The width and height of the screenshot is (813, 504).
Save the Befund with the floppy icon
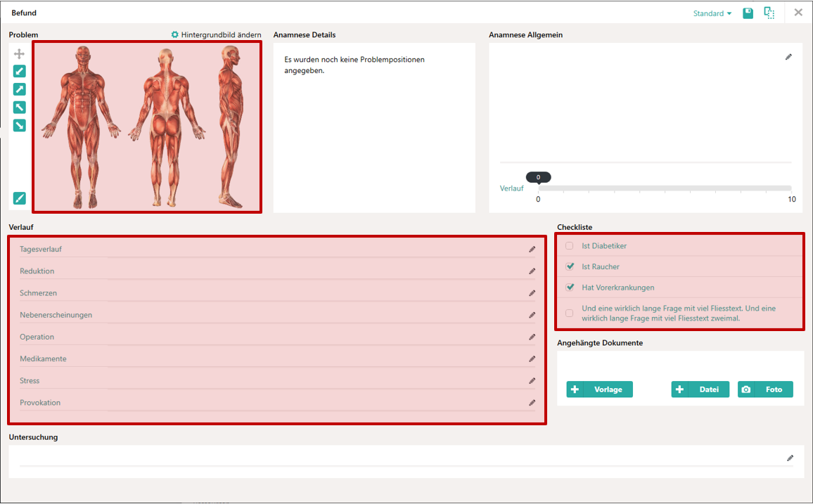[x=748, y=13]
